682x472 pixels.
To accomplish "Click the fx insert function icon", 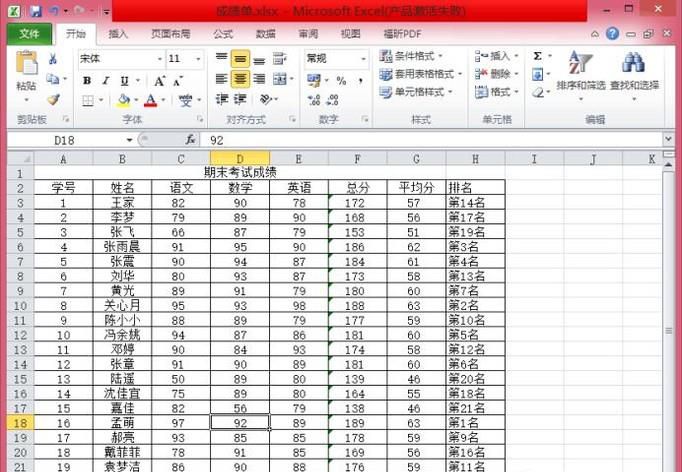I will pos(190,140).
